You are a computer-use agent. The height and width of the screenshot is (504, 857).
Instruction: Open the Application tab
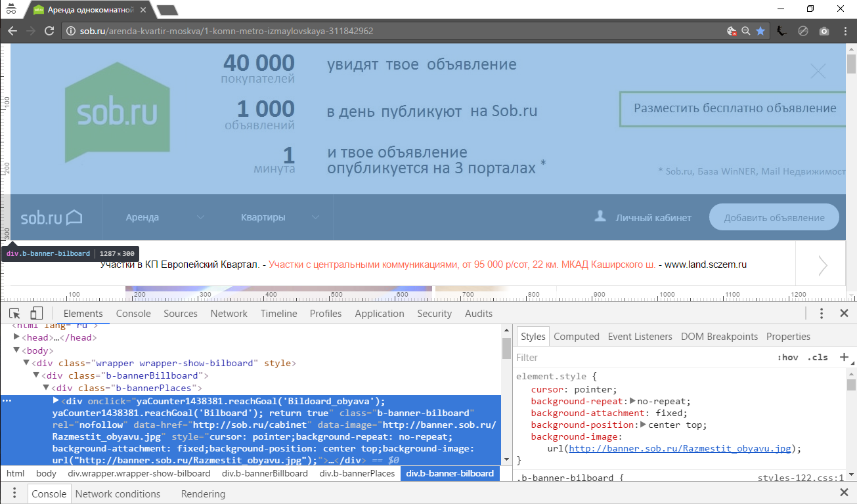point(380,313)
